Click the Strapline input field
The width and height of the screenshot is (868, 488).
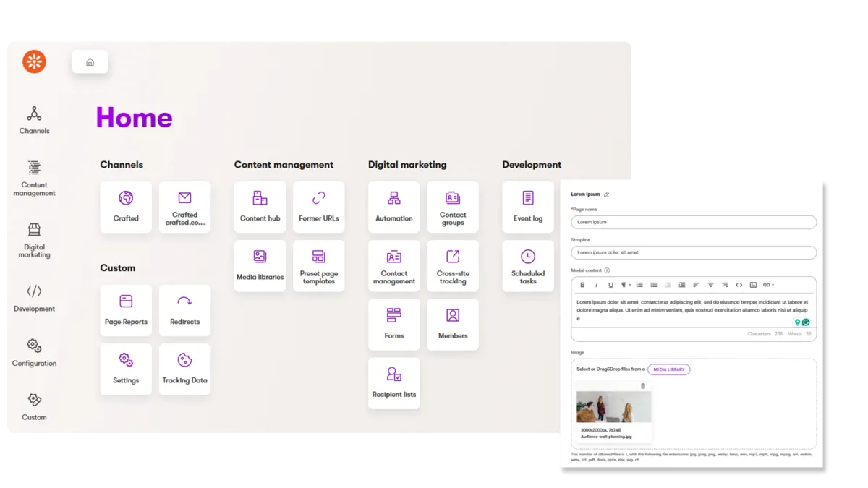693,253
